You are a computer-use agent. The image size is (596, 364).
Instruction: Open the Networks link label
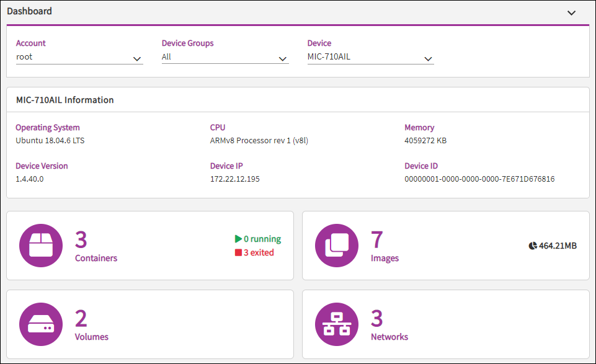(389, 337)
